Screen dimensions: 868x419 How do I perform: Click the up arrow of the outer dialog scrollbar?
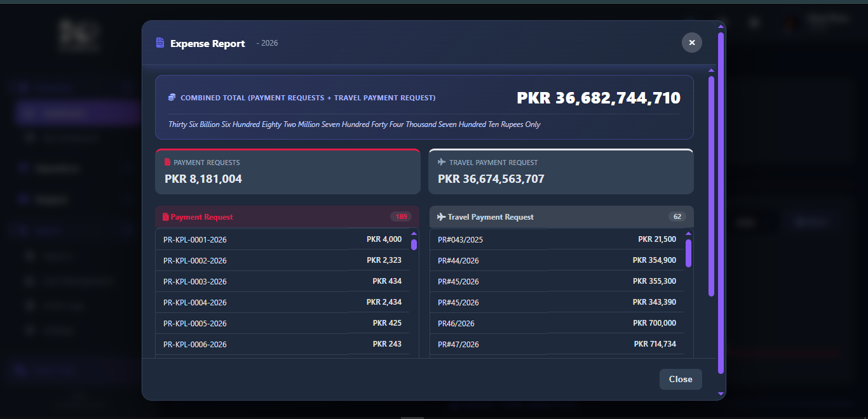[721, 26]
